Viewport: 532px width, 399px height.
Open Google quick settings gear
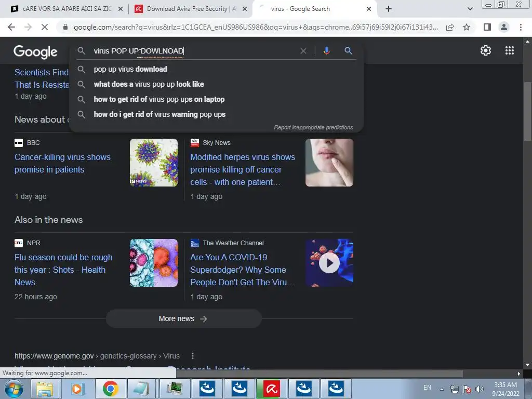click(x=486, y=50)
